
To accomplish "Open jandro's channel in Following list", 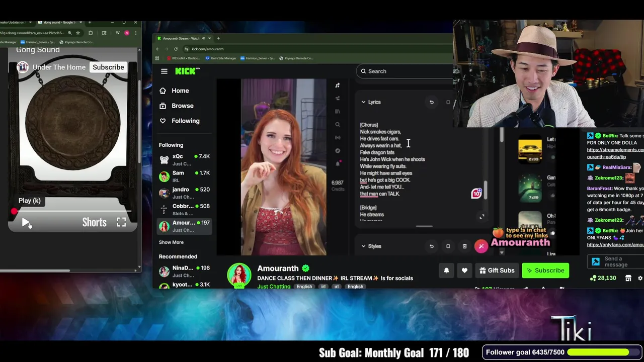I will (x=184, y=193).
